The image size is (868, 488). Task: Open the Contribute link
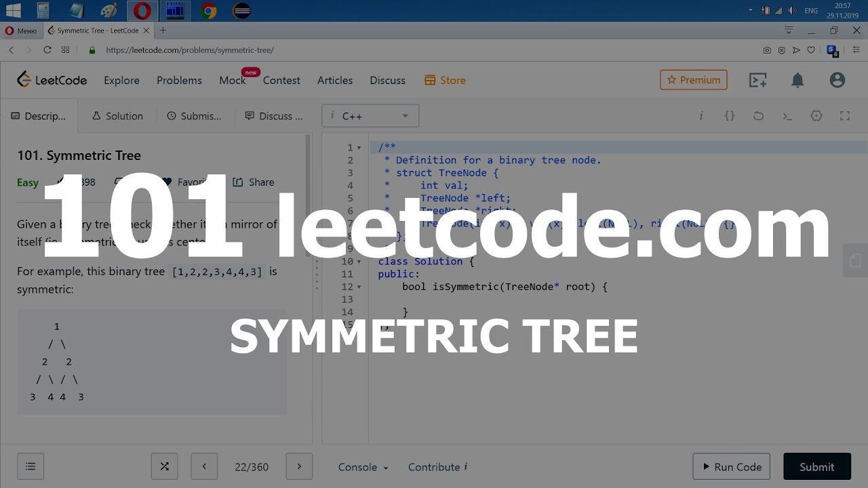pos(438,467)
